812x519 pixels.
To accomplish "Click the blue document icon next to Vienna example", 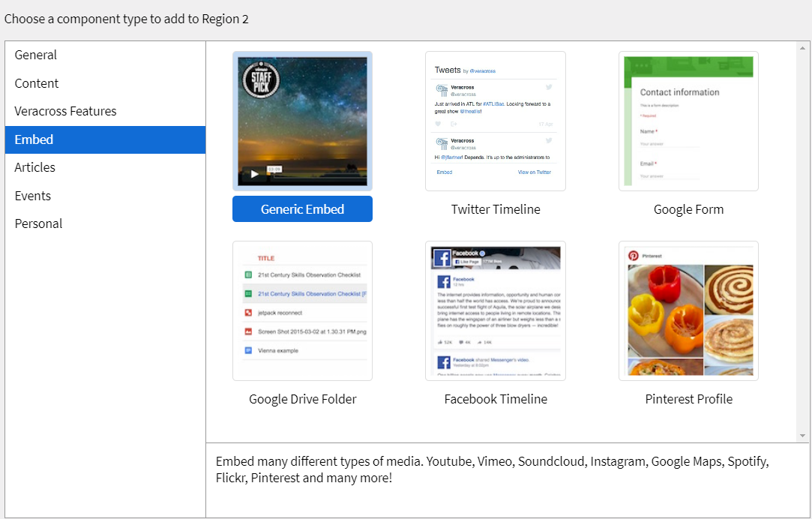I will pos(247,350).
